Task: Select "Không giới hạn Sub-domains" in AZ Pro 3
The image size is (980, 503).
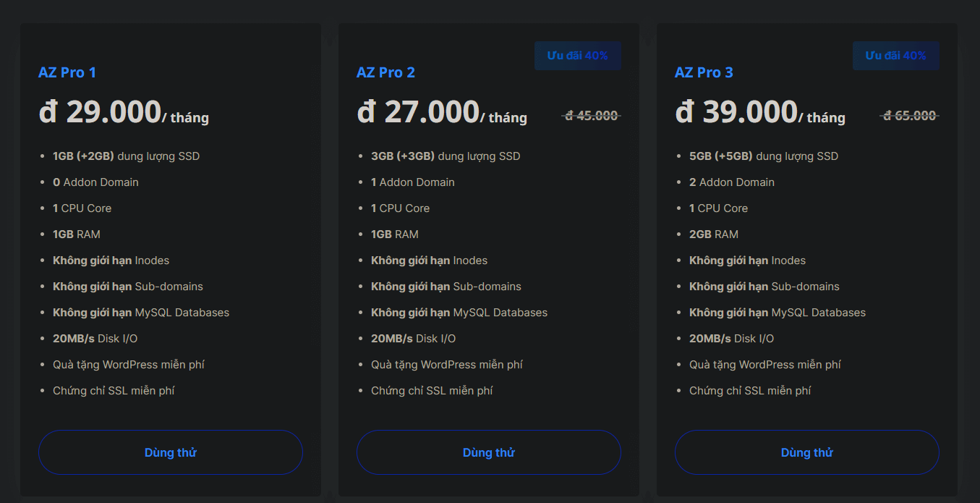Action: point(764,287)
